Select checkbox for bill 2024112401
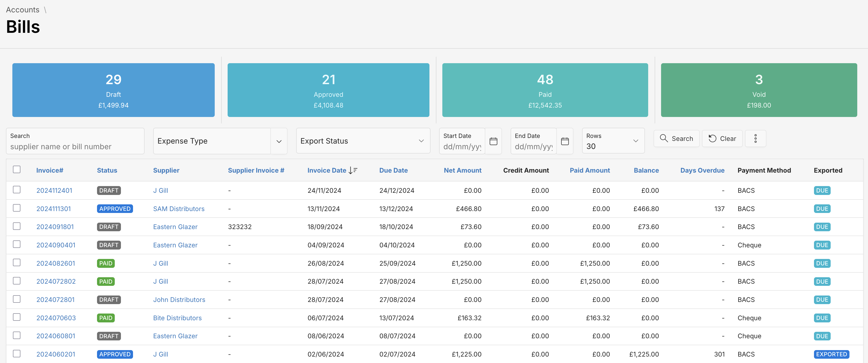 click(x=16, y=190)
